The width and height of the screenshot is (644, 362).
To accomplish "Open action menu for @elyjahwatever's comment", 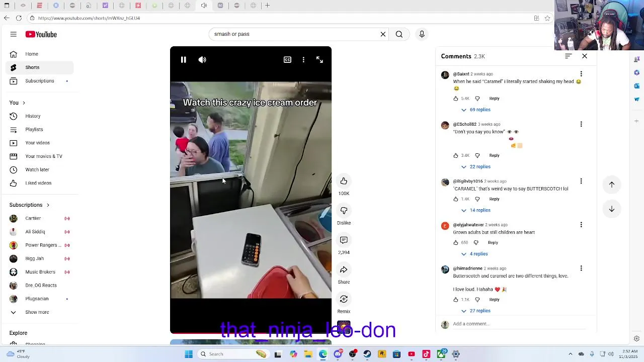I will 581,225.
